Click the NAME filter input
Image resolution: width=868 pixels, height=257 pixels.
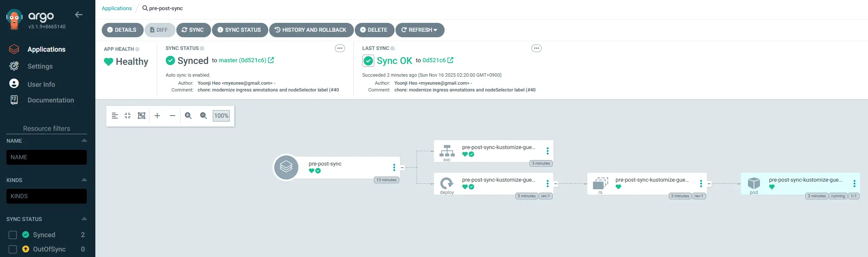[47, 157]
